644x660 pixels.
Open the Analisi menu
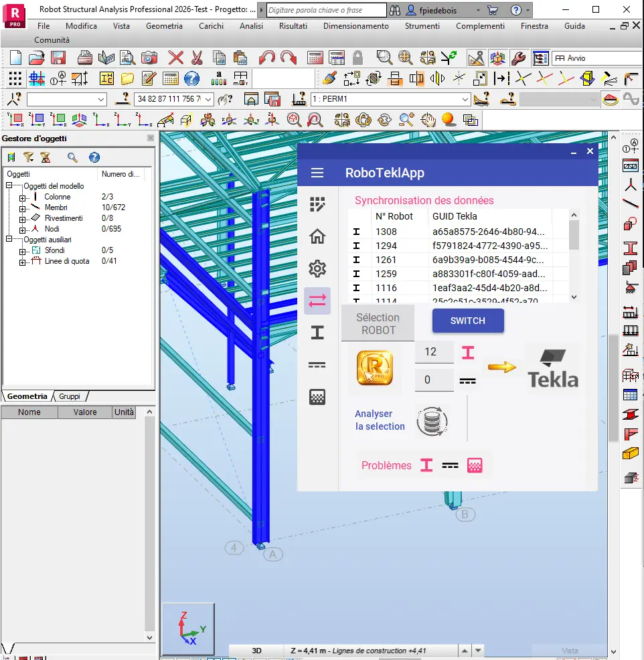point(252,26)
